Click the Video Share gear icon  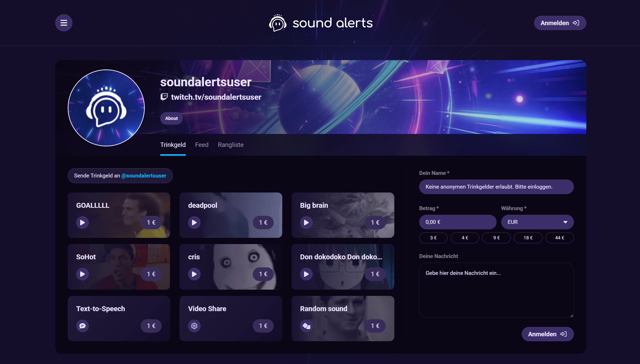pos(194,326)
